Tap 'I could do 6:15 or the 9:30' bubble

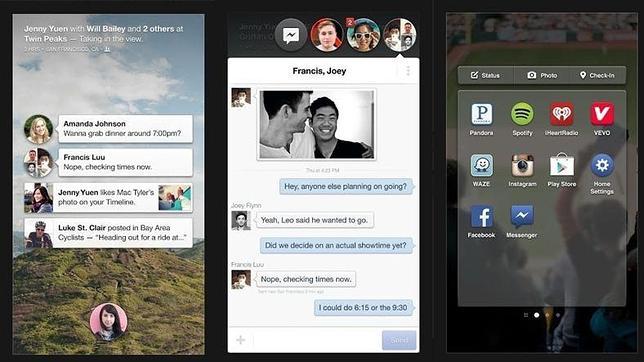point(363,308)
